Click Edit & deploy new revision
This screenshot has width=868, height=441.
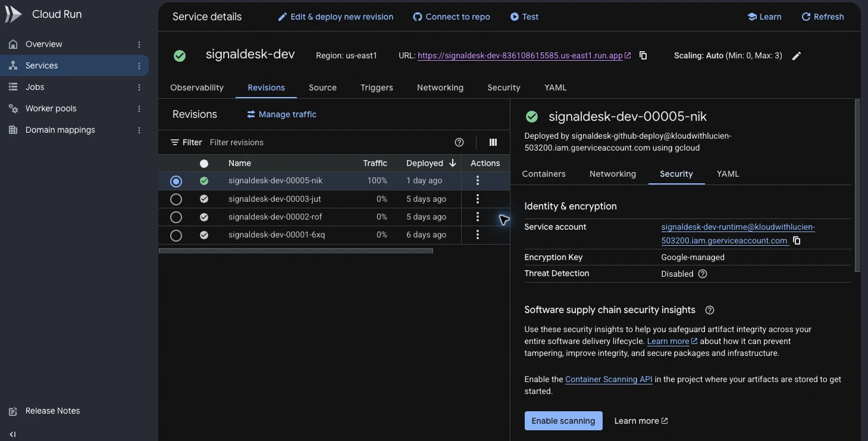coord(336,17)
